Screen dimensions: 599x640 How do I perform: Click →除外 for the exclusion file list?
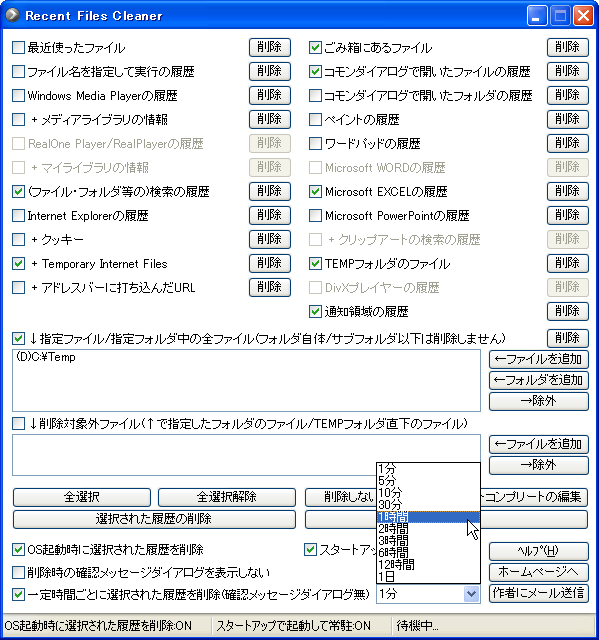click(x=539, y=465)
